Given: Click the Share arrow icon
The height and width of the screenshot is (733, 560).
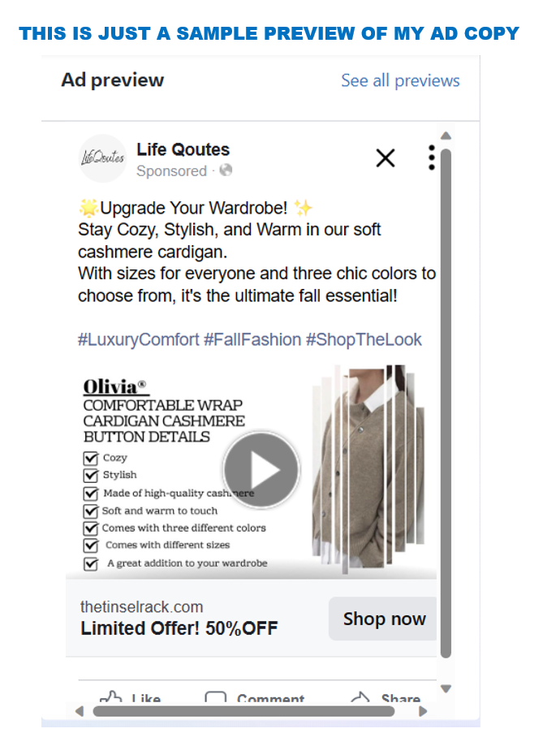Looking at the screenshot, I should pos(360,697).
